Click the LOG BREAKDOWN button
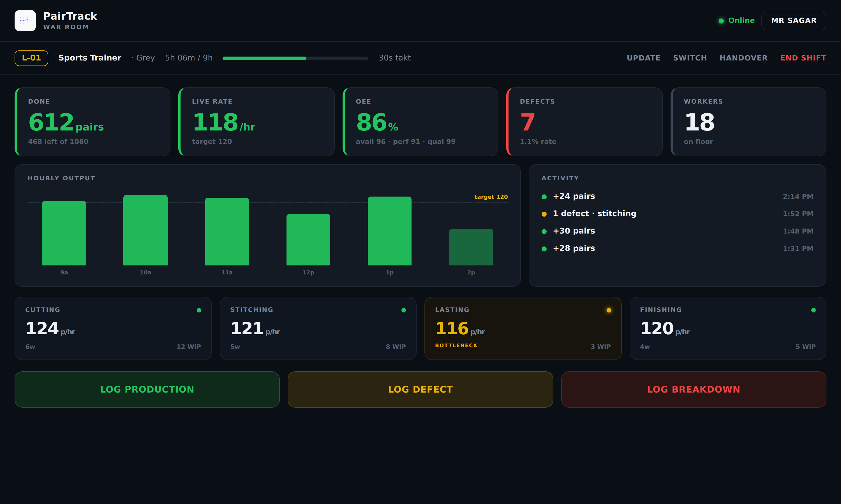 coord(694,389)
